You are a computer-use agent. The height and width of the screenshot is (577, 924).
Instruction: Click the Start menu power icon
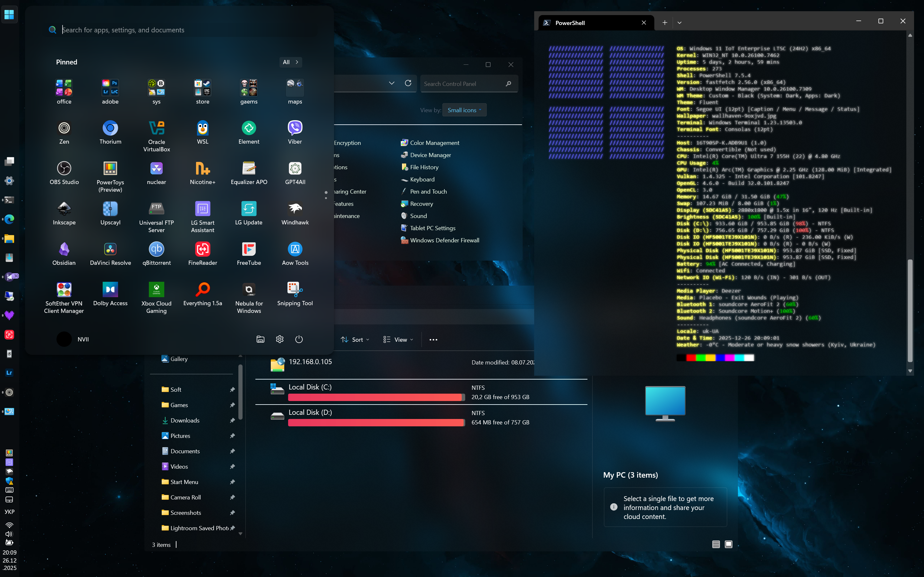(x=299, y=339)
